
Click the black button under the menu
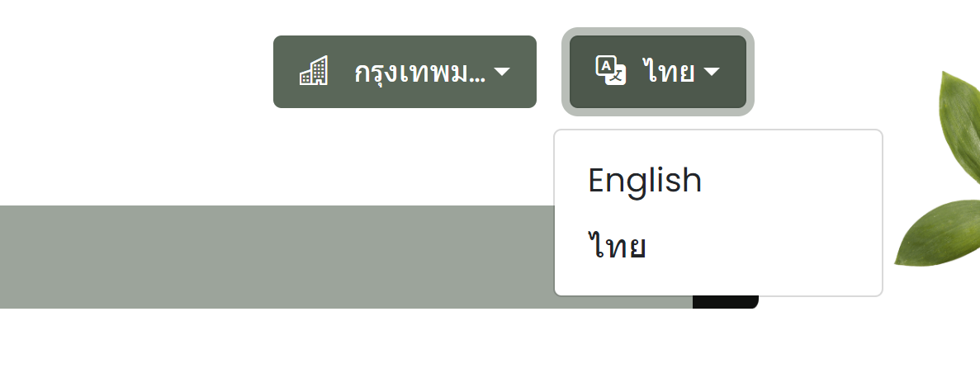(x=725, y=302)
